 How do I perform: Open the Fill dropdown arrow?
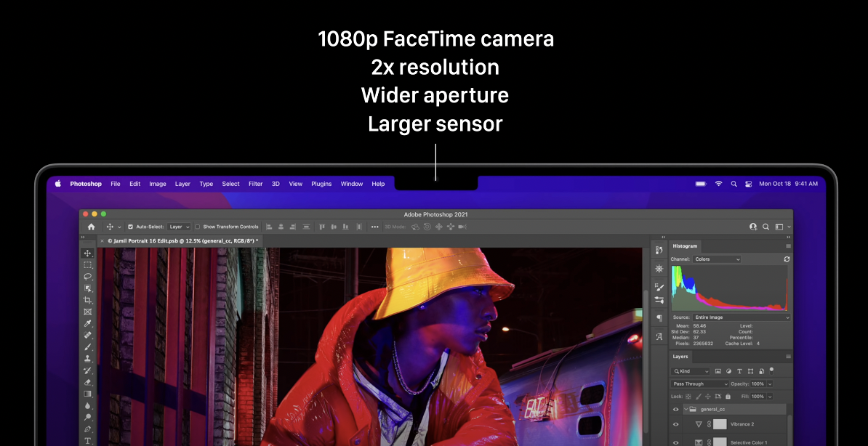[x=770, y=397]
